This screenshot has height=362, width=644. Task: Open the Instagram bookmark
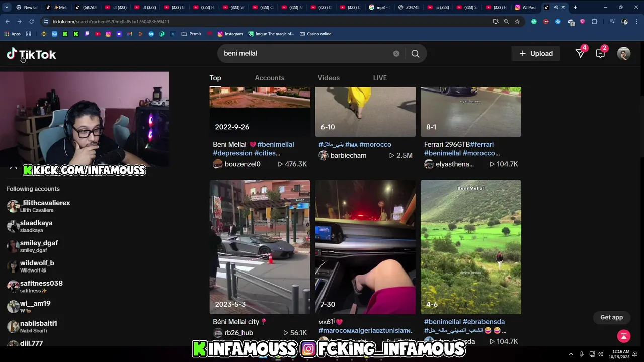tap(230, 34)
